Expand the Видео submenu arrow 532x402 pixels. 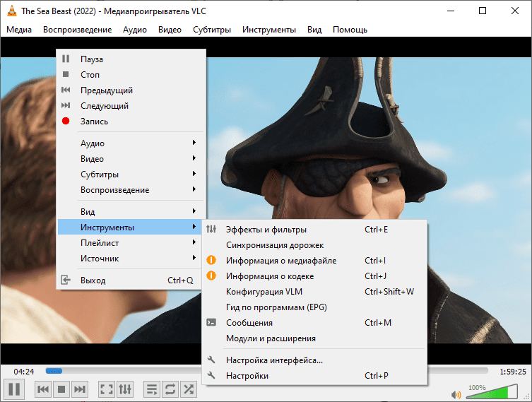194,158
